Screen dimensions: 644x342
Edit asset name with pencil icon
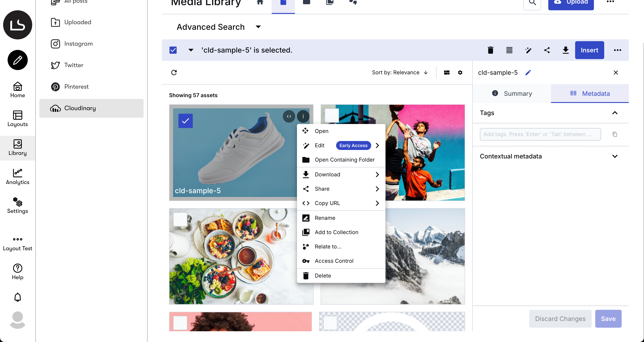point(528,73)
